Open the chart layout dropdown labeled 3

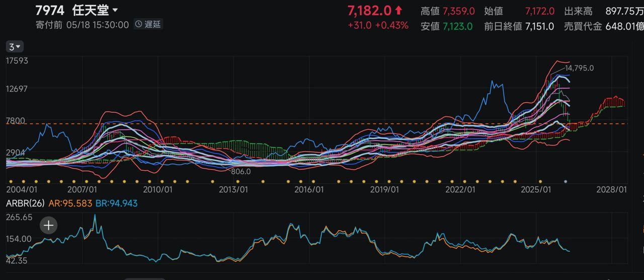pos(15,47)
